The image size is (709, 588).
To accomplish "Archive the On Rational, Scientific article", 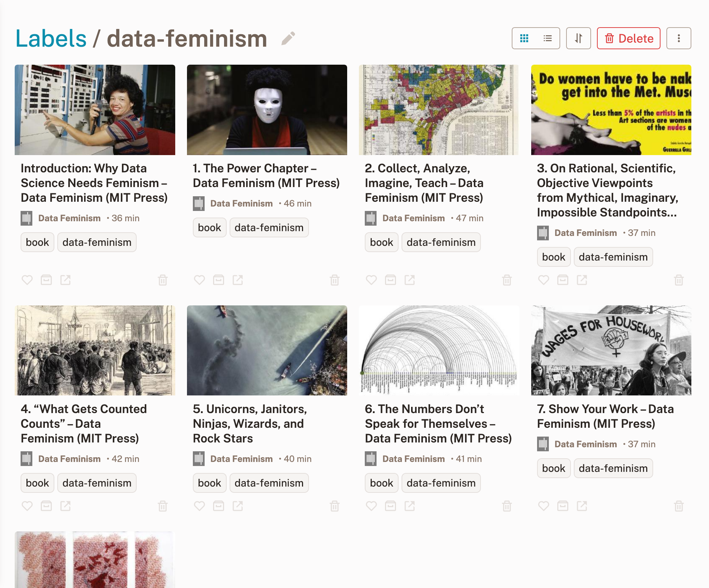I will click(563, 280).
